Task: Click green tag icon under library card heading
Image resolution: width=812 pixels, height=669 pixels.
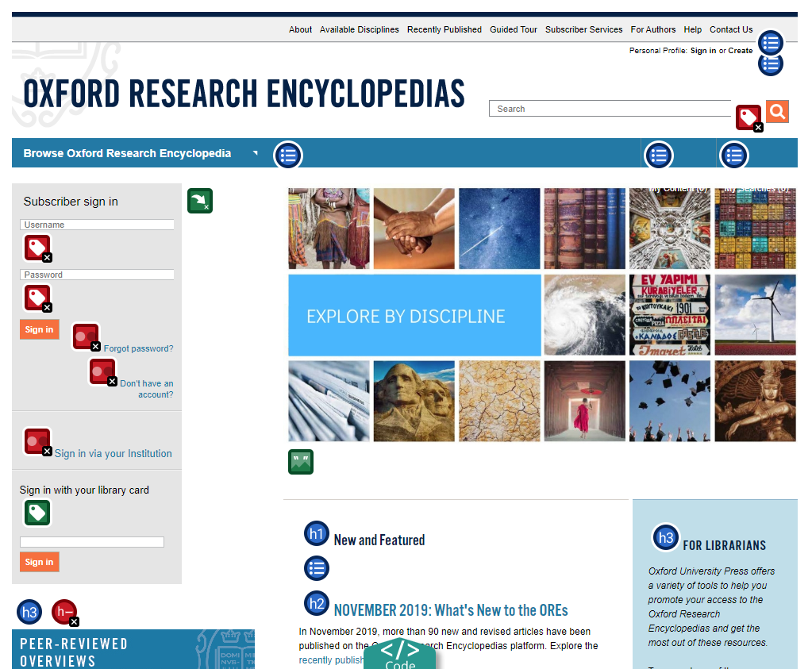Action: click(37, 513)
